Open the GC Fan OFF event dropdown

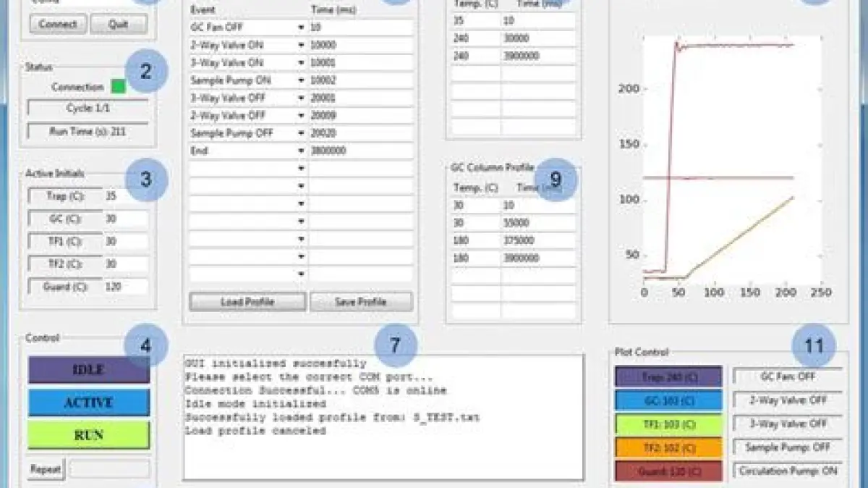click(x=301, y=28)
